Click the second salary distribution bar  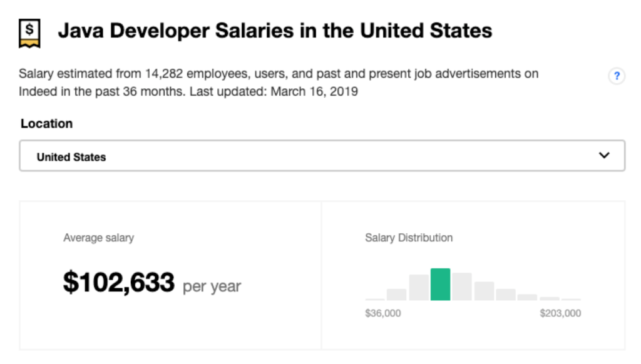397,294
